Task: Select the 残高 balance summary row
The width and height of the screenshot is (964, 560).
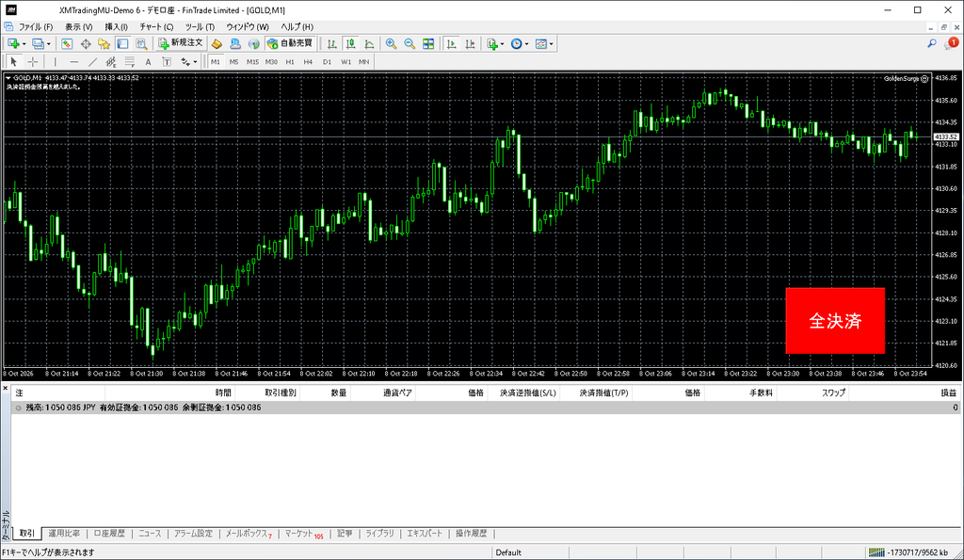Action: pos(486,408)
